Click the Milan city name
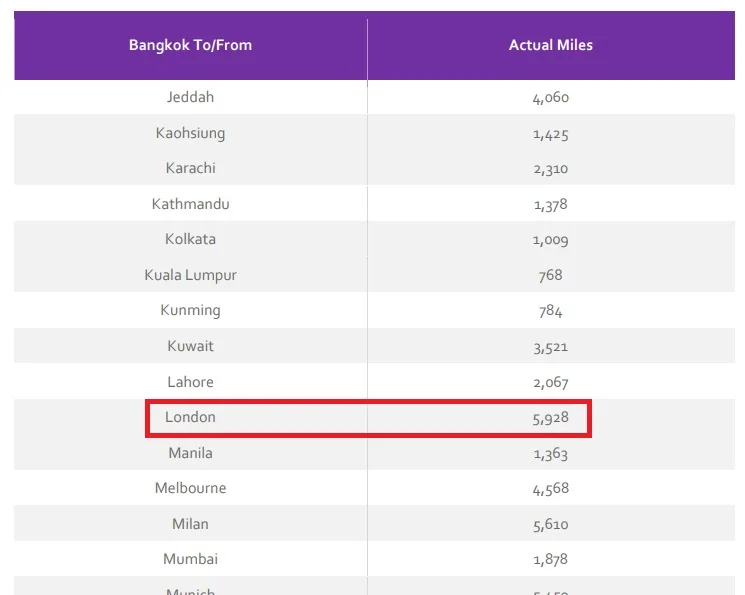Viewport: 745px width, 595px height. click(191, 524)
